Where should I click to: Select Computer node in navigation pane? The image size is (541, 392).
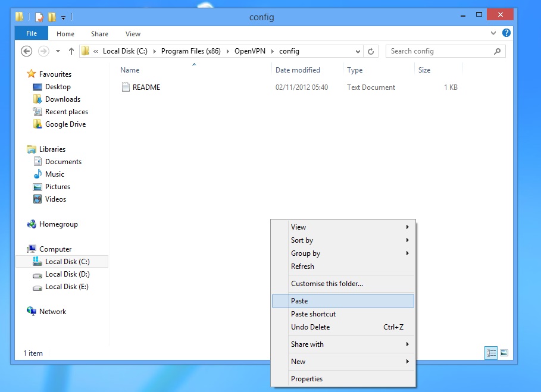(x=55, y=249)
